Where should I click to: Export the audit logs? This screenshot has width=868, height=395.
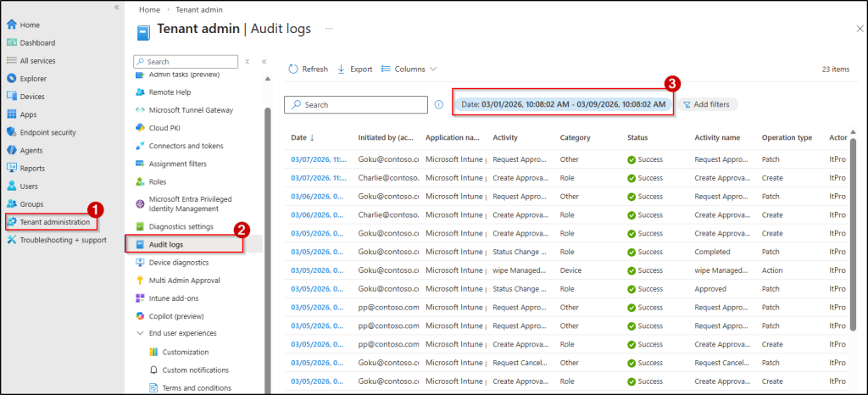tap(355, 70)
